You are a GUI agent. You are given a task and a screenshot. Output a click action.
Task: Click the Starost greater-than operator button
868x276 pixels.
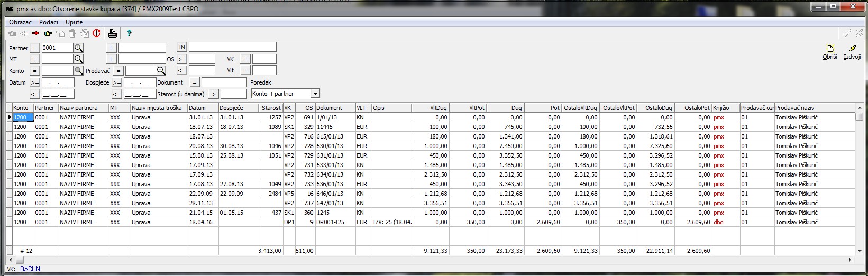pyautogui.click(x=214, y=94)
